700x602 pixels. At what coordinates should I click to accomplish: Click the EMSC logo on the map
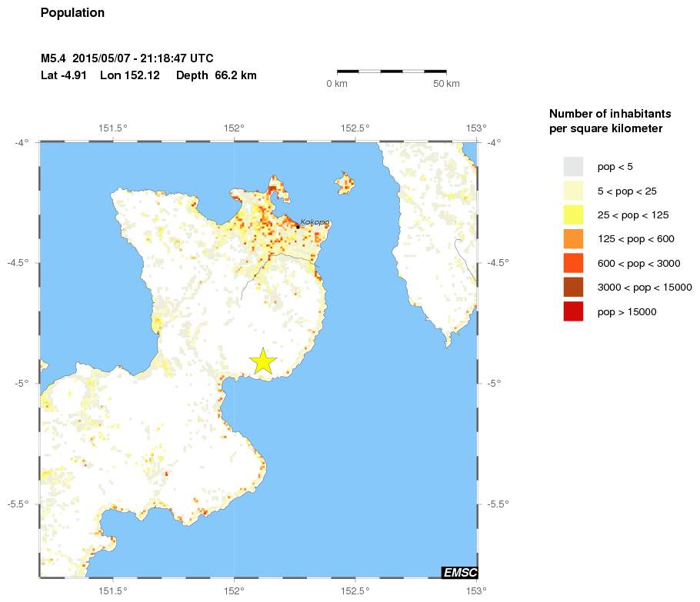[459, 572]
